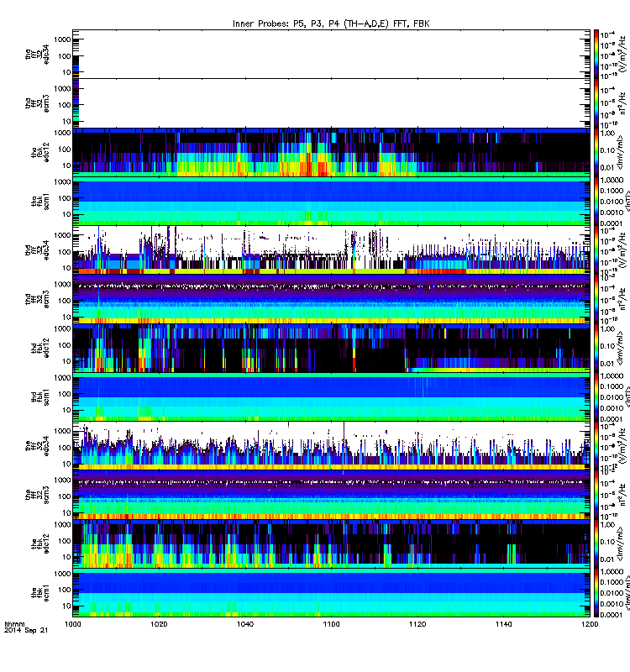The height and width of the screenshot is (672, 630).
Task: Select the tha fbk scm1 panel label
Action: [40, 202]
